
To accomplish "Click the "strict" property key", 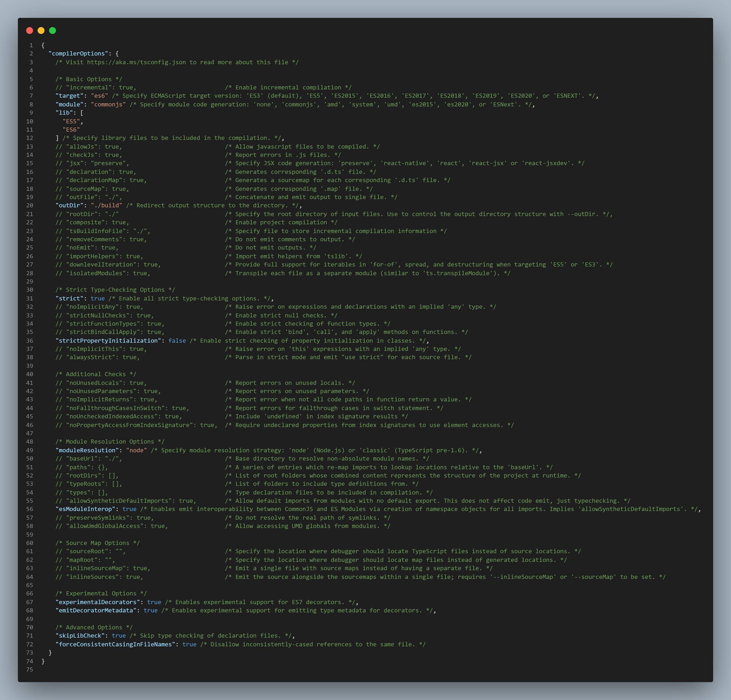I will click(x=69, y=298).
